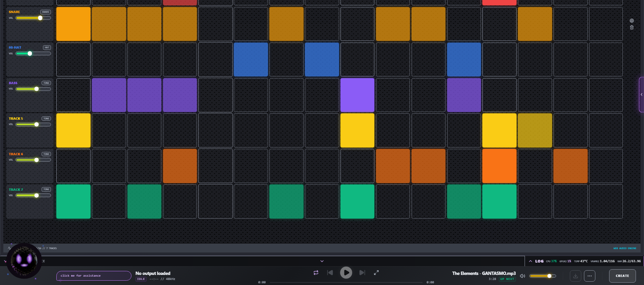Toggle step 14 of the TRACK 5 row
This screenshot has width=644, height=285.
click(535, 130)
